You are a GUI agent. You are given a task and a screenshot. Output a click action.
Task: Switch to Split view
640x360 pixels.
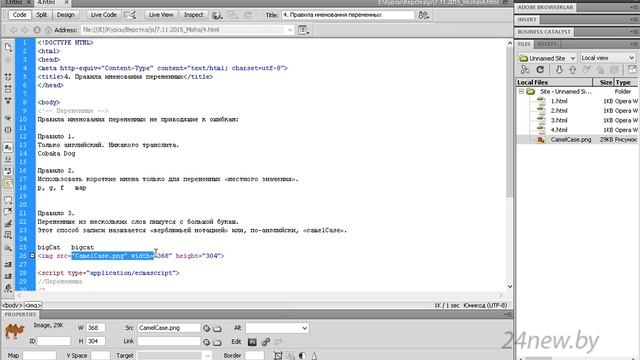pyautogui.click(x=42, y=15)
